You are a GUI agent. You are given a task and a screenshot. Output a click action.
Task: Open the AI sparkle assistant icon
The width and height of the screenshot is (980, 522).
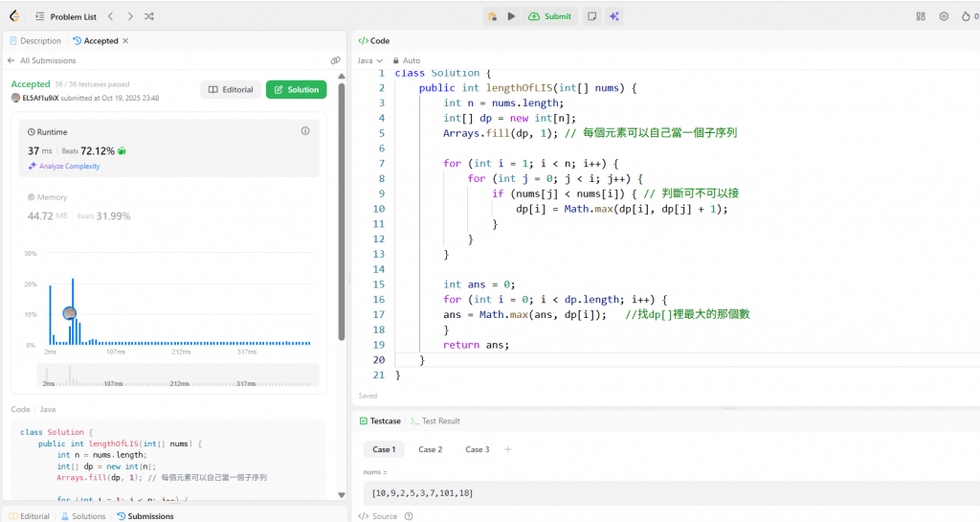[x=614, y=16]
